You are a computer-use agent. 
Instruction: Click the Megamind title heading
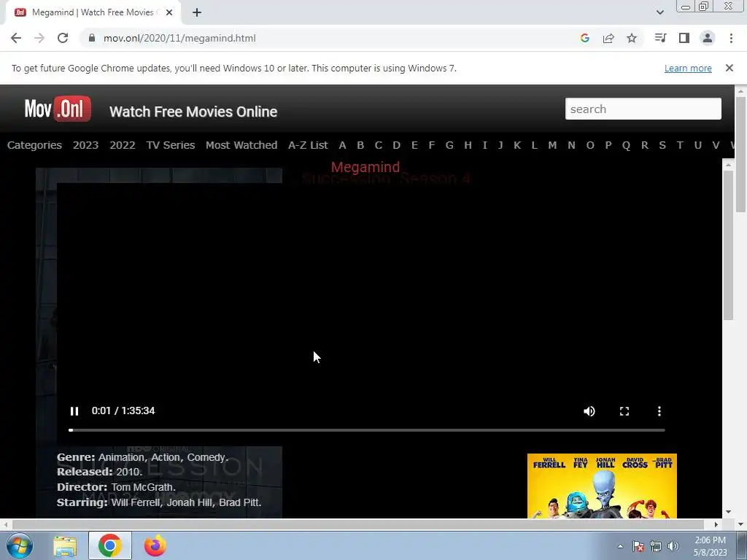click(x=365, y=167)
